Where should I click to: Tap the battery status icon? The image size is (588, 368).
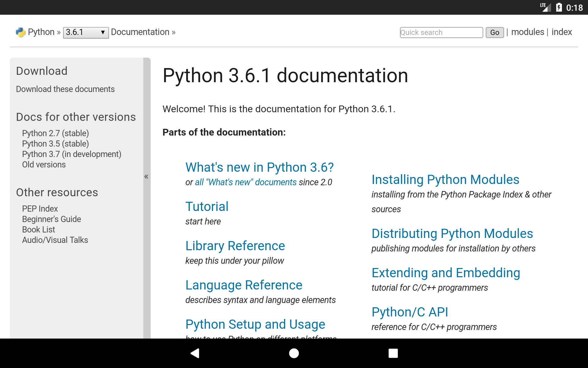(559, 7)
